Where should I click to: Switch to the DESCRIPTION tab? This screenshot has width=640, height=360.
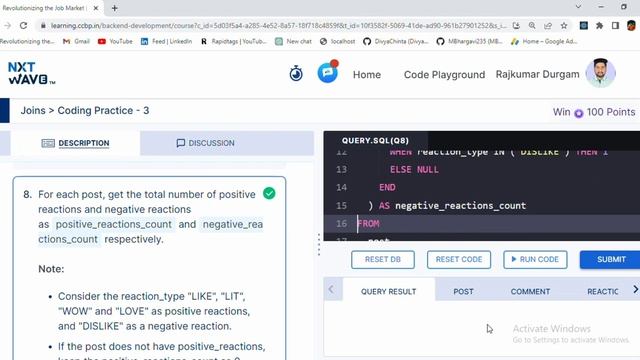pos(76,143)
